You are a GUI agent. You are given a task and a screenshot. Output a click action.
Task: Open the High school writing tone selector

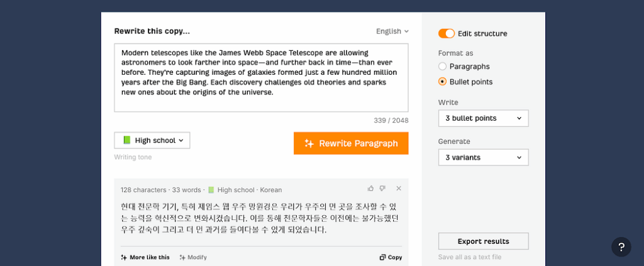point(152,140)
